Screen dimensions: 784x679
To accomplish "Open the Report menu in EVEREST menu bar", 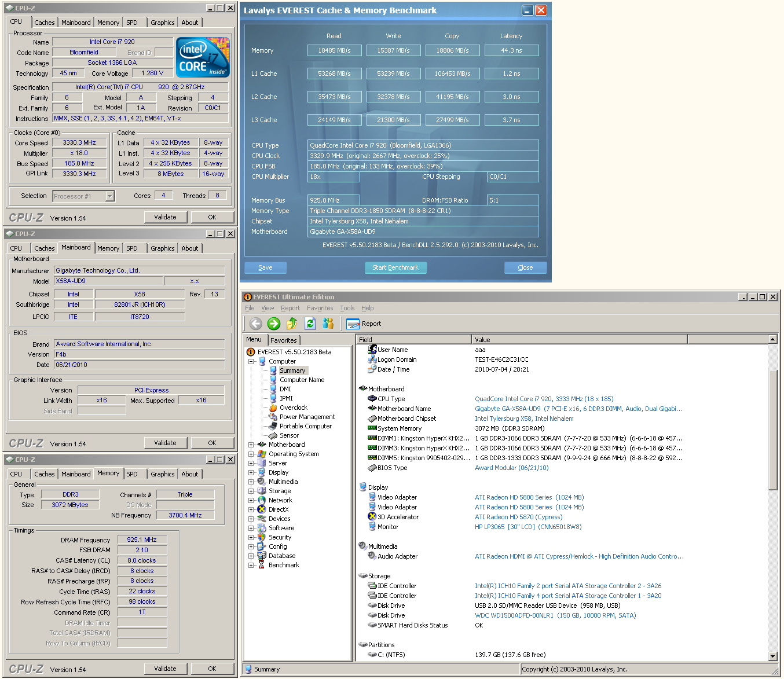I will click(x=290, y=308).
